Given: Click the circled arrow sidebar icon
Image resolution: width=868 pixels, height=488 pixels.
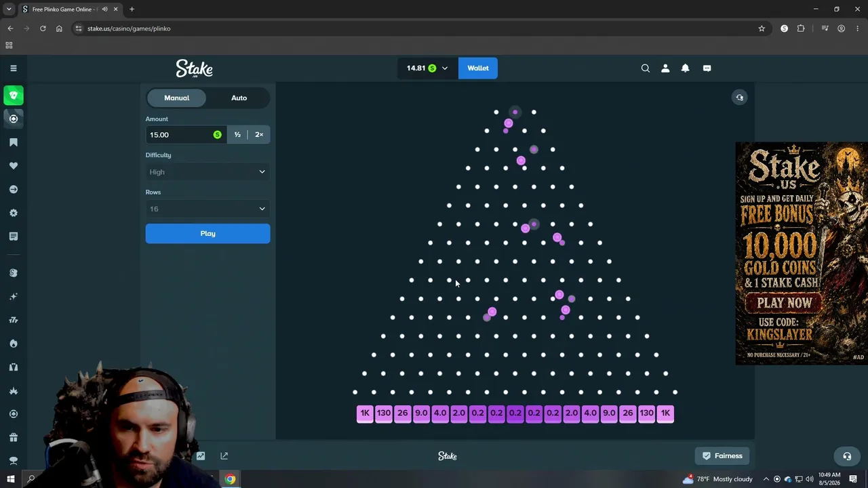Looking at the screenshot, I should click(14, 189).
